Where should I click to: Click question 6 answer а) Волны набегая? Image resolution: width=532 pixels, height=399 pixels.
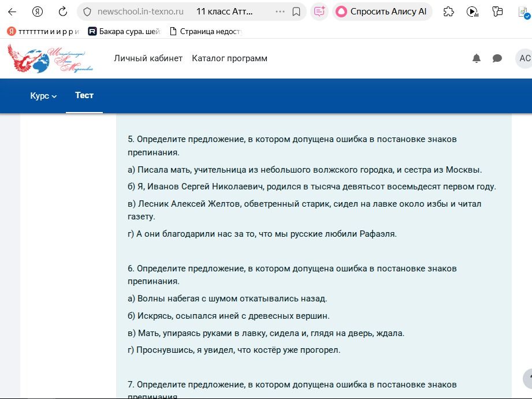[228, 299]
